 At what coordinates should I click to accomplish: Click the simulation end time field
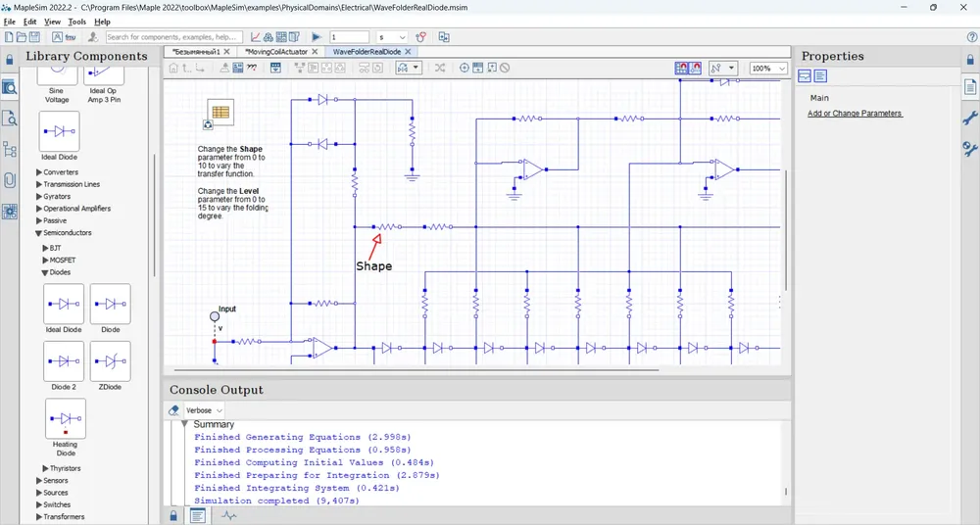pos(349,37)
